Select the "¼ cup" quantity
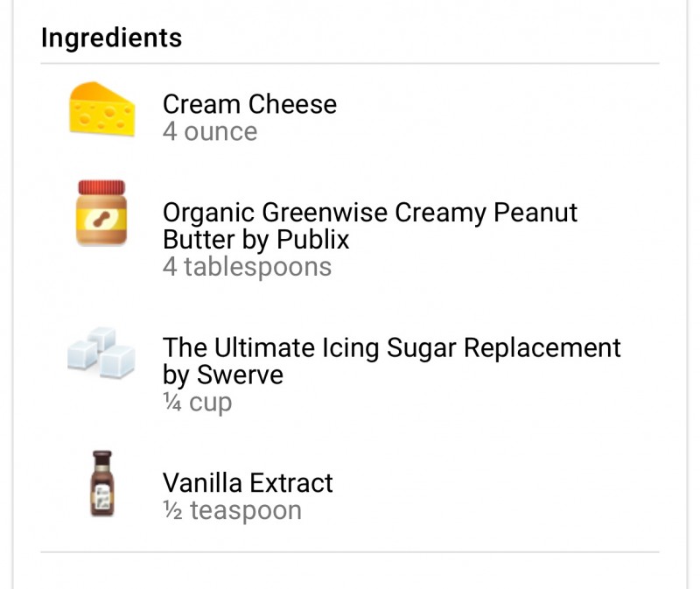The height and width of the screenshot is (589, 700). 197,403
